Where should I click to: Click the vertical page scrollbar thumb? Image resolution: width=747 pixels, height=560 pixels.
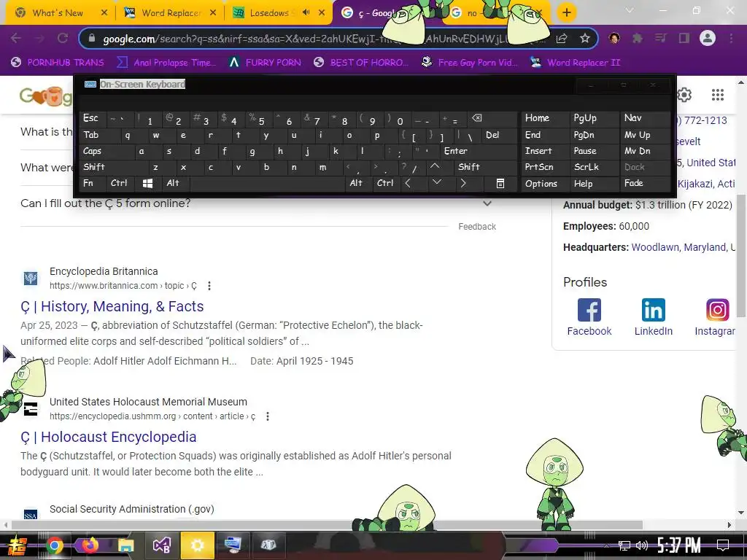tap(741, 254)
